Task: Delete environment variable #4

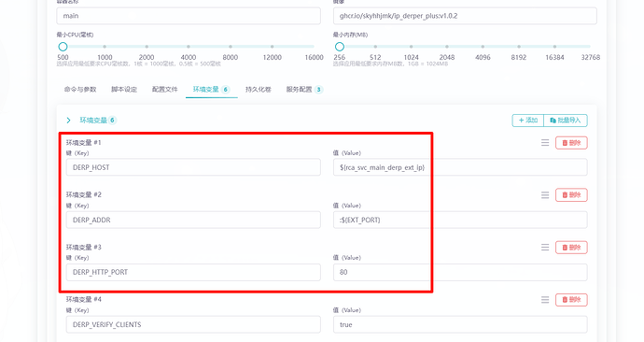Action: click(x=571, y=300)
